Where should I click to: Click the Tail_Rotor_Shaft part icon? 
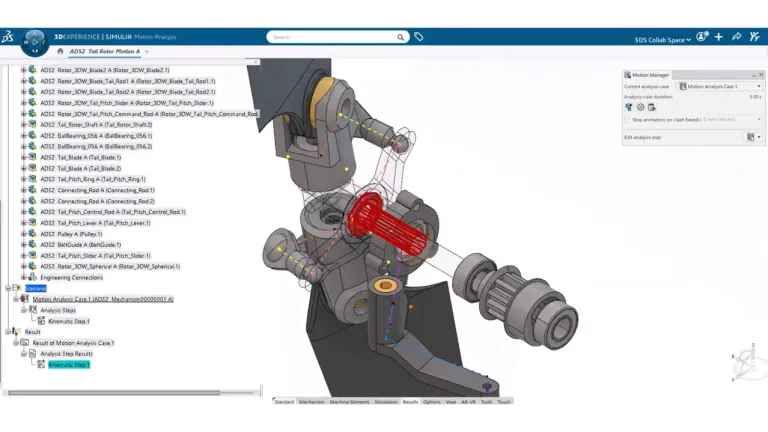(x=32, y=124)
